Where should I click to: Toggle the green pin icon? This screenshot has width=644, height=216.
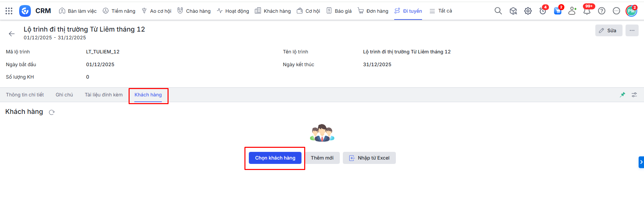(x=623, y=95)
